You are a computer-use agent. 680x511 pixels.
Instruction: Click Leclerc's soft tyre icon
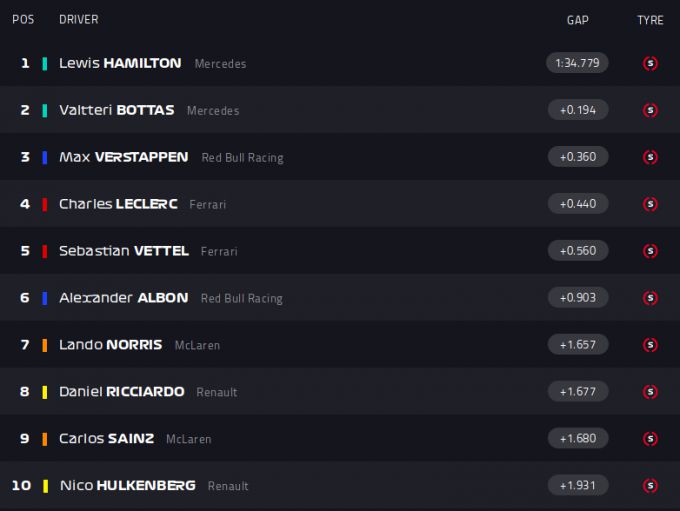coord(650,204)
